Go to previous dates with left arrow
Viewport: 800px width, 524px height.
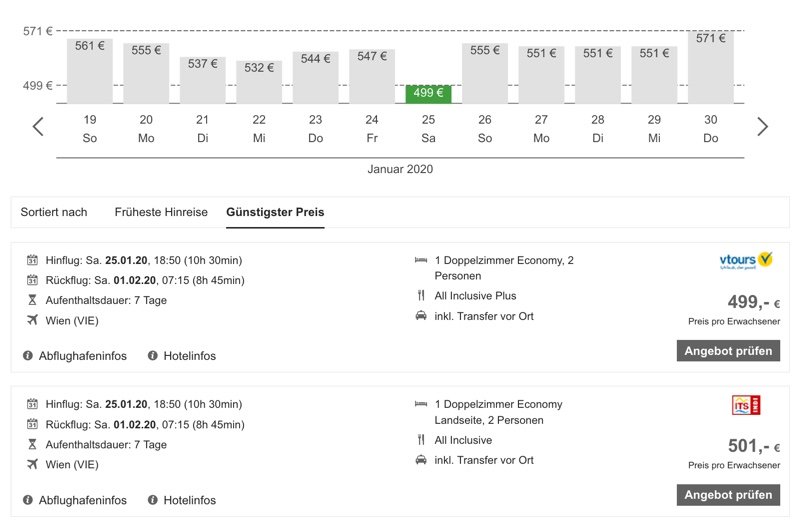click(38, 127)
